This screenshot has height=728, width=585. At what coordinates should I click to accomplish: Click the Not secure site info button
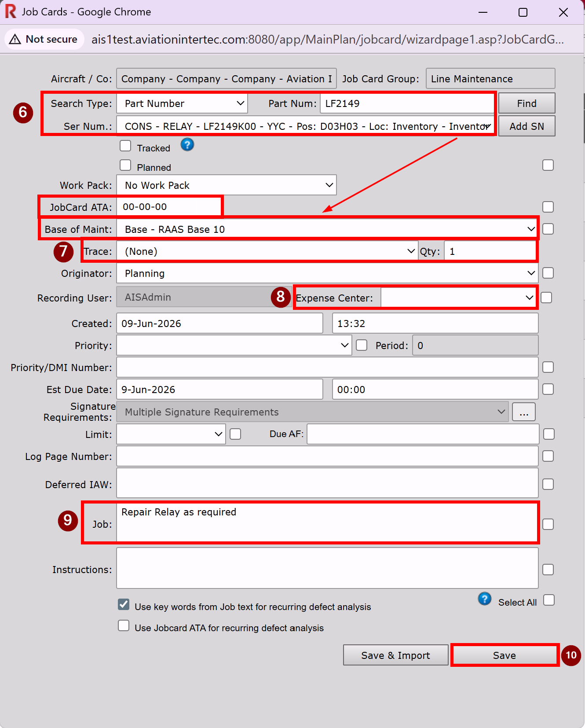point(44,39)
